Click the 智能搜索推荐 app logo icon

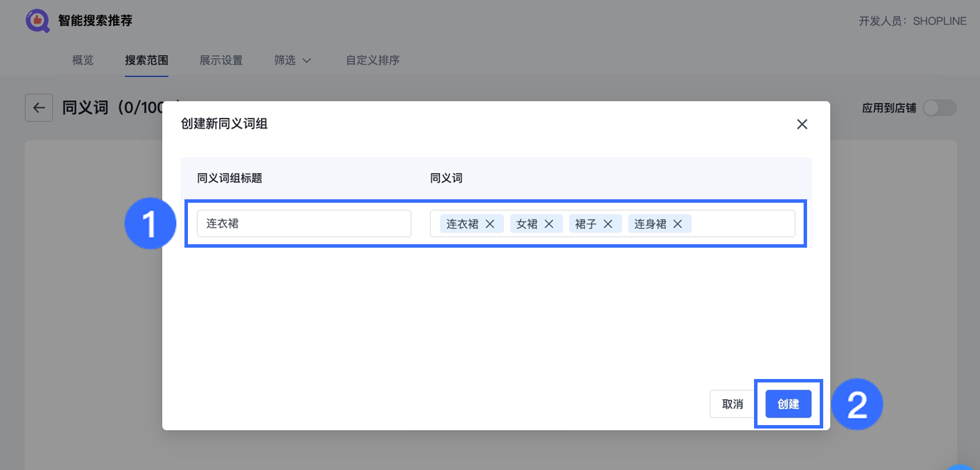tap(37, 21)
